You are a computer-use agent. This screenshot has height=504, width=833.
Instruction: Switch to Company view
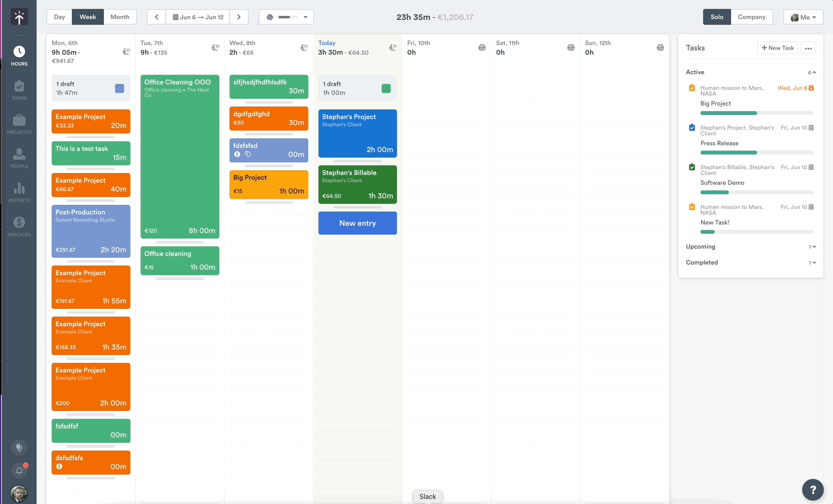752,17
